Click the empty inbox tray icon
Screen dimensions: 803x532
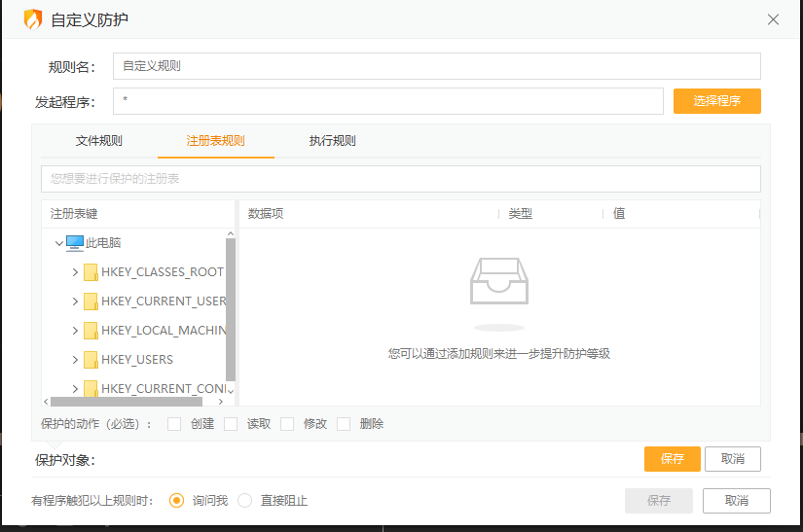[x=499, y=283]
